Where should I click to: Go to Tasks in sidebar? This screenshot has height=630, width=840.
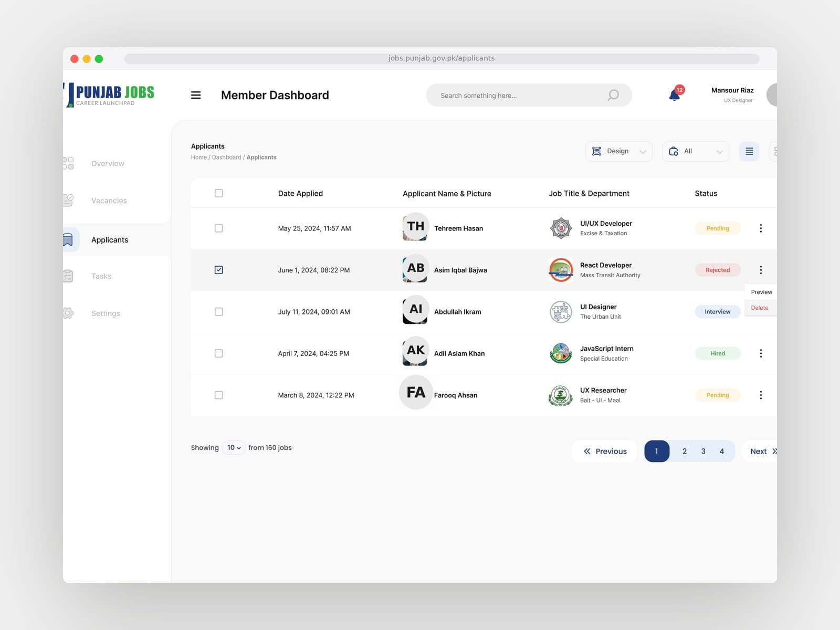(101, 276)
